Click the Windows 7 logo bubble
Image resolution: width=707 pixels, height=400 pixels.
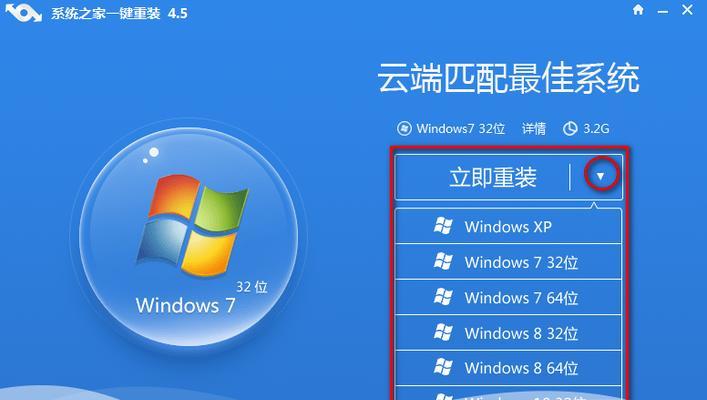[188, 237]
